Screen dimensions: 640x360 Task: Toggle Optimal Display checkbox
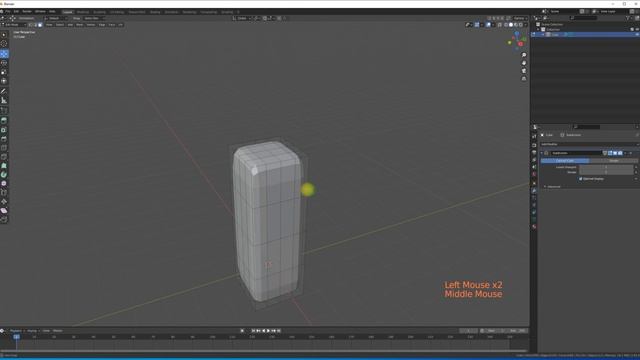pos(580,179)
